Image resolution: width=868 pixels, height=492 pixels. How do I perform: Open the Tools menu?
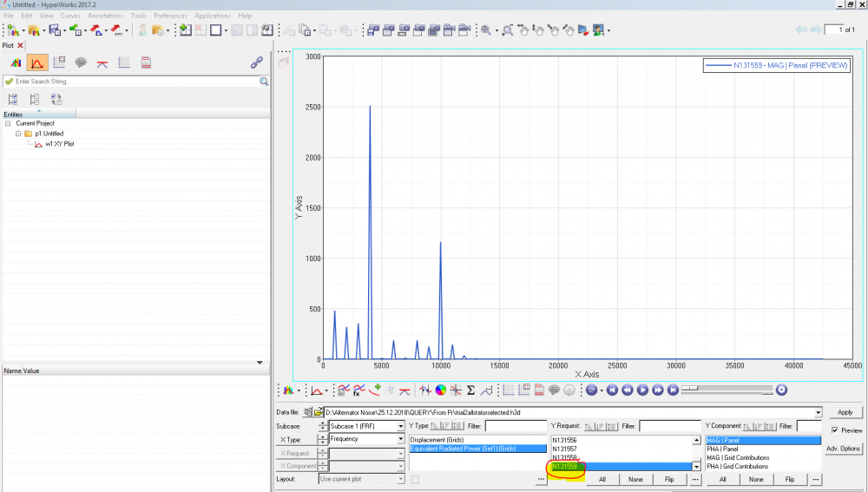point(138,16)
